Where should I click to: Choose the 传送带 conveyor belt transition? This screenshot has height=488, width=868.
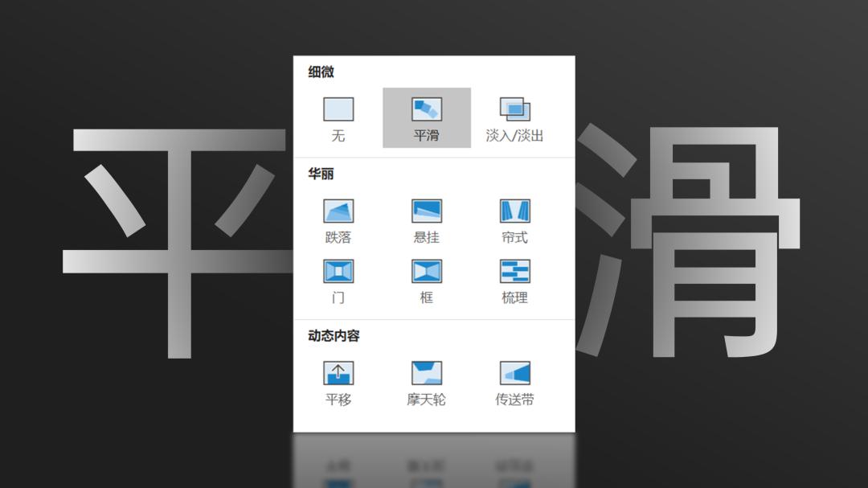(x=514, y=372)
